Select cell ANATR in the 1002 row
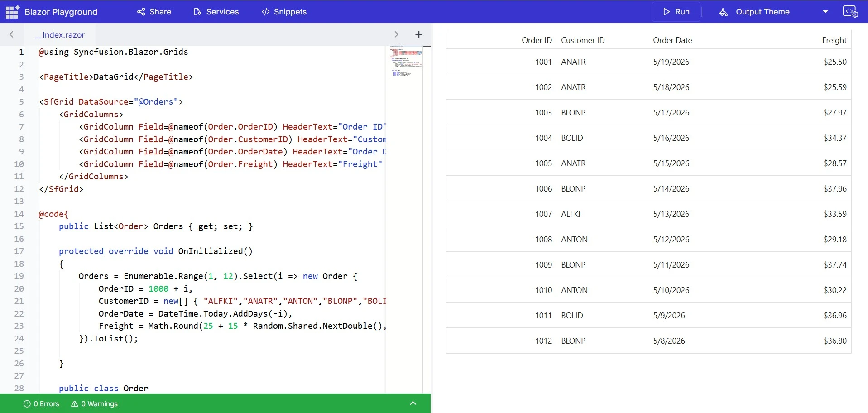This screenshot has width=868, height=413. pyautogui.click(x=603, y=87)
